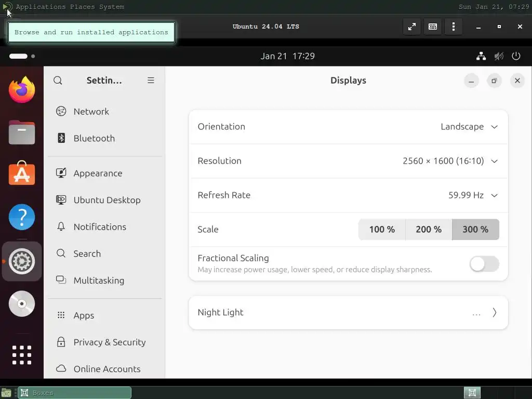Go to Bluetooth settings
532x399 pixels.
(x=104, y=138)
